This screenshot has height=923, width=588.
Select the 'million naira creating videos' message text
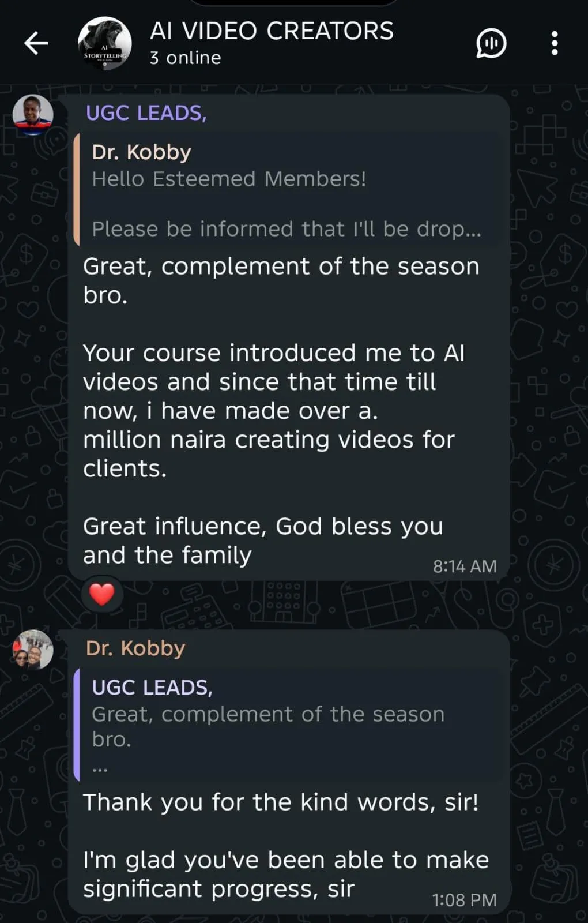point(269,440)
